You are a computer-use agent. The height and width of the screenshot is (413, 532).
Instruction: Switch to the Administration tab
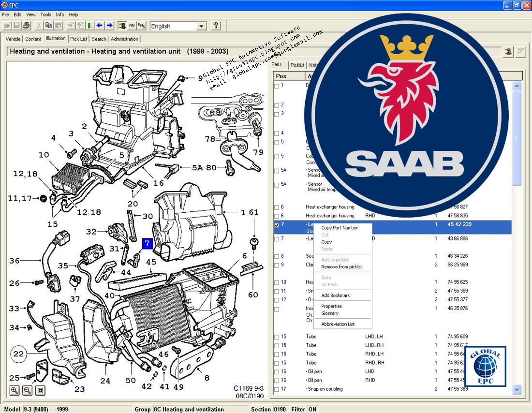pyautogui.click(x=124, y=39)
